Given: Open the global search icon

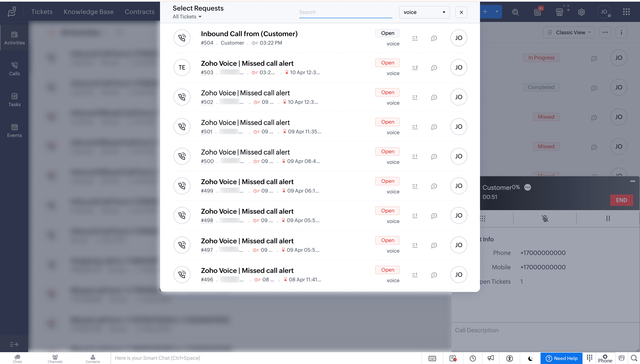Looking at the screenshot, I should (515, 12).
